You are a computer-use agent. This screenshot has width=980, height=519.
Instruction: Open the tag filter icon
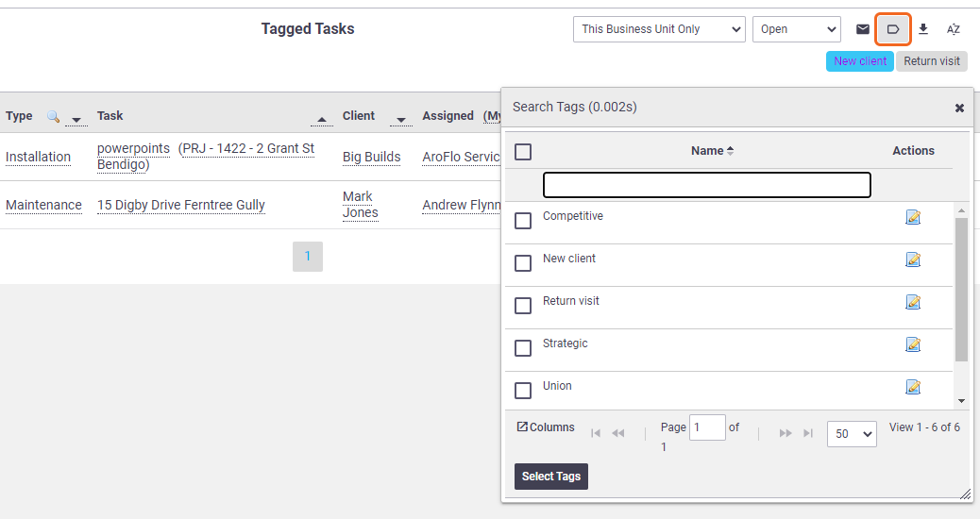[893, 29]
